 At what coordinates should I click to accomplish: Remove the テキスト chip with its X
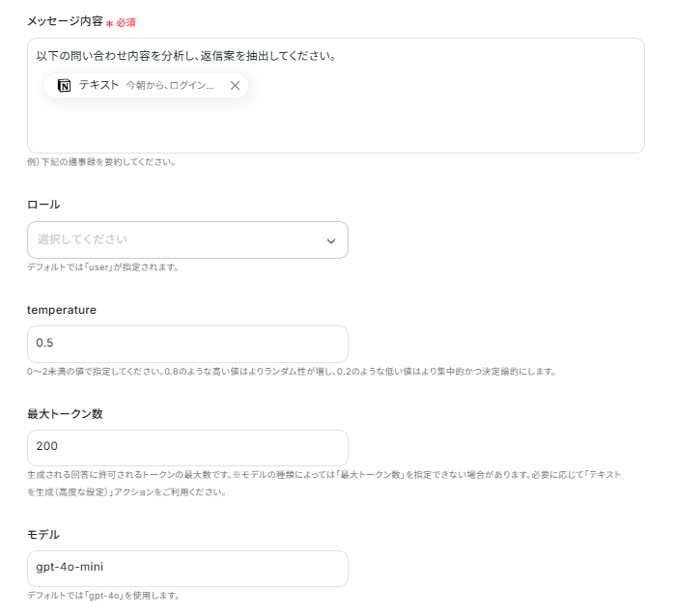235,85
